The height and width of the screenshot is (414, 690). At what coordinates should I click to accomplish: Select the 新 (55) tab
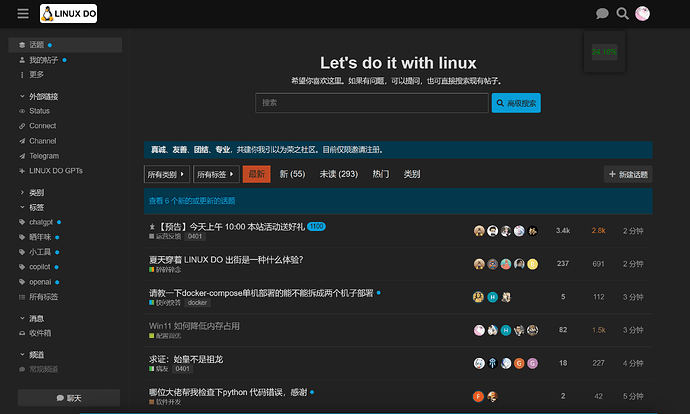pos(292,174)
